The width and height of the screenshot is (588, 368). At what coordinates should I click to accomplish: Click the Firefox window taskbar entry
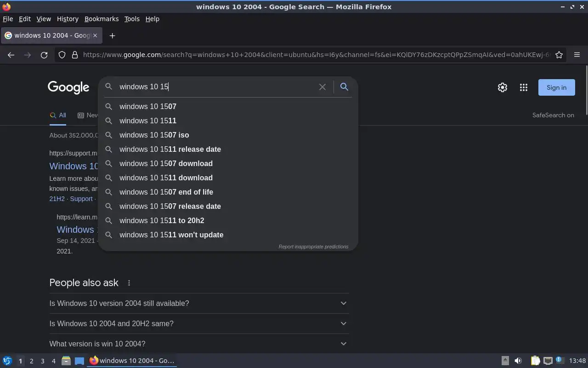pos(132,361)
